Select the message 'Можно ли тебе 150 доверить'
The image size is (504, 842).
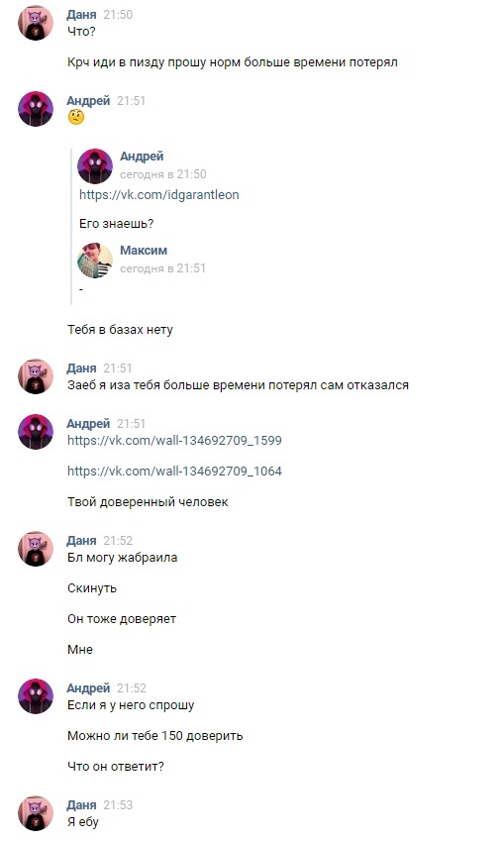tap(155, 736)
